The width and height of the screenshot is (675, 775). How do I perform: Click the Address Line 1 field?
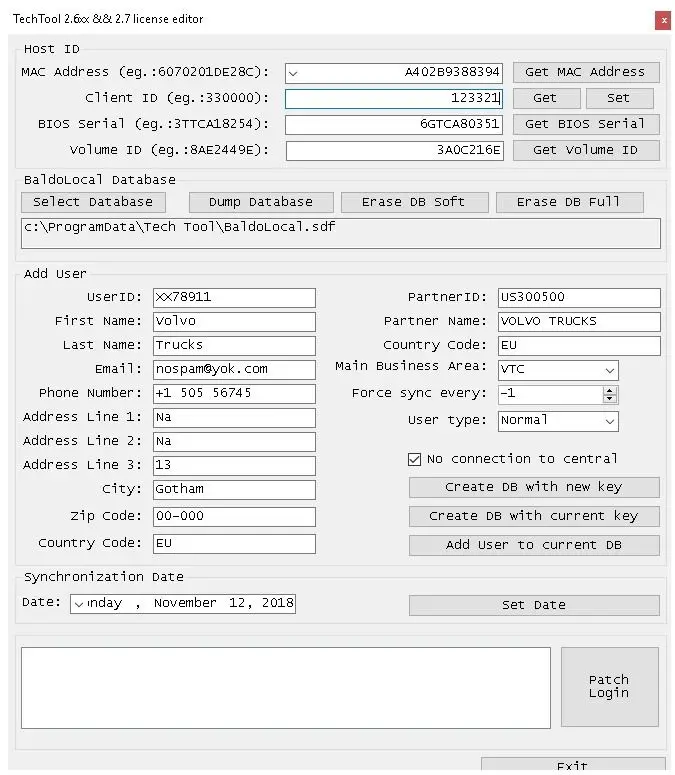click(x=234, y=418)
